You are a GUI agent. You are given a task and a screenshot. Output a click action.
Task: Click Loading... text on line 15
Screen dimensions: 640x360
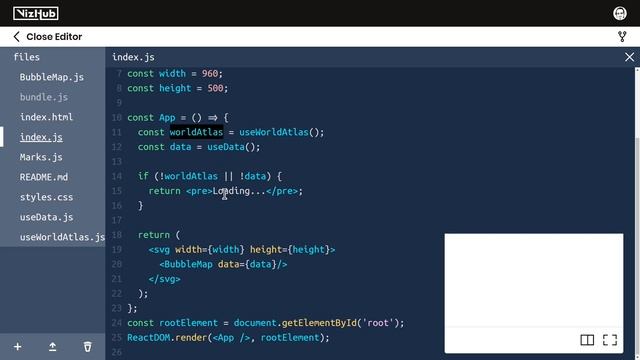(239, 191)
